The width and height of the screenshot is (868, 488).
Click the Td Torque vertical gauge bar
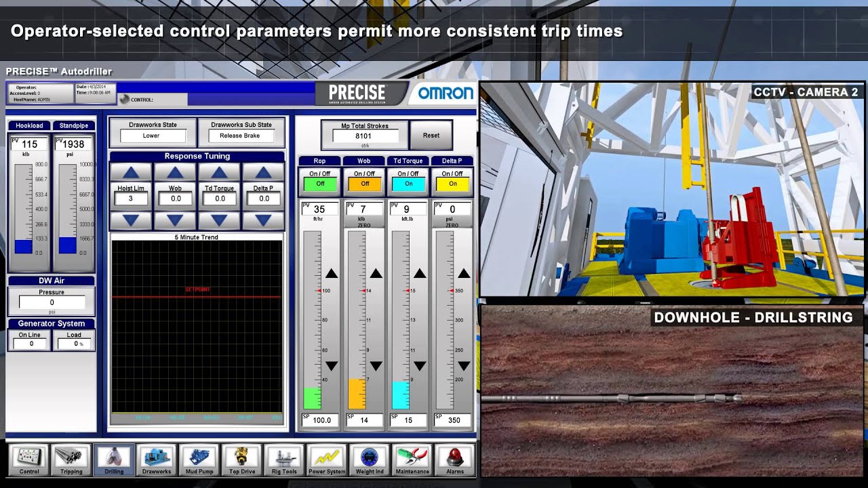(x=401, y=320)
